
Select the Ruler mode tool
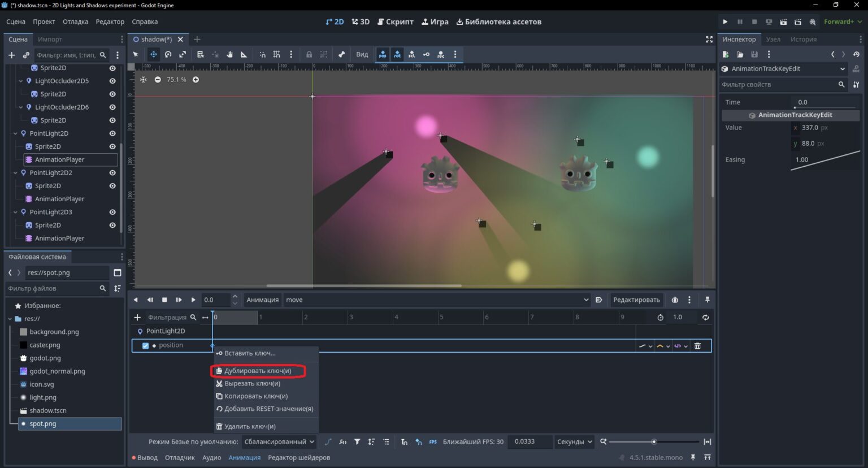coord(244,54)
